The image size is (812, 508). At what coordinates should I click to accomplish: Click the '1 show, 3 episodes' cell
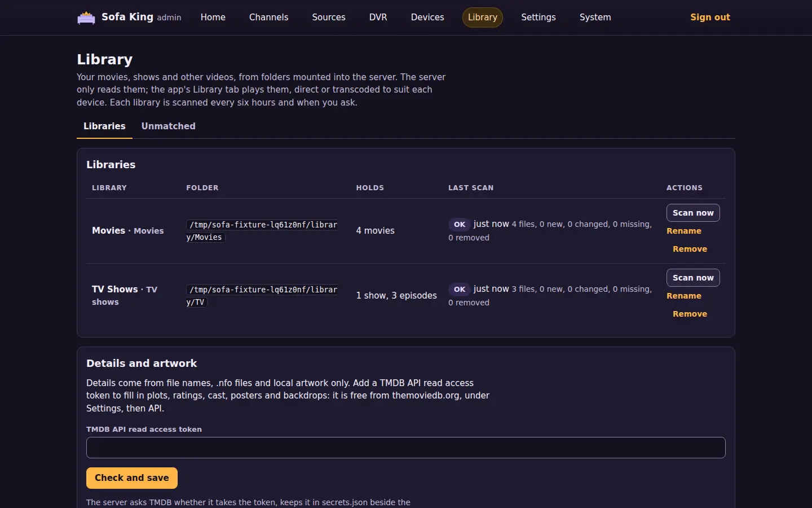396,296
